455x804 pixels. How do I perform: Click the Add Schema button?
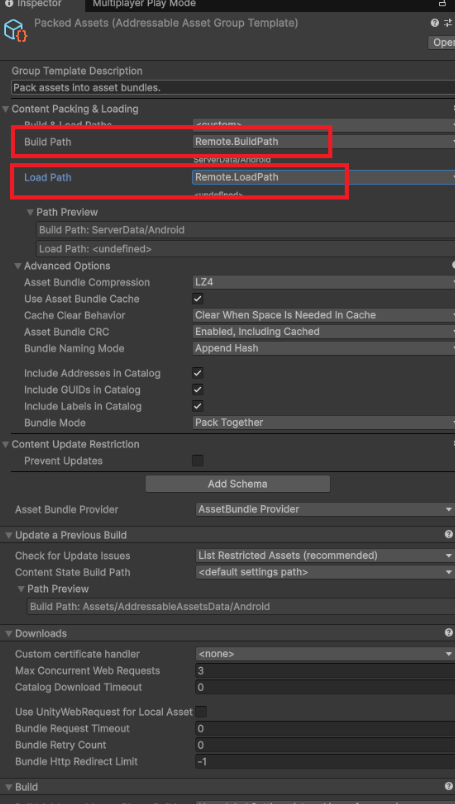[238, 484]
